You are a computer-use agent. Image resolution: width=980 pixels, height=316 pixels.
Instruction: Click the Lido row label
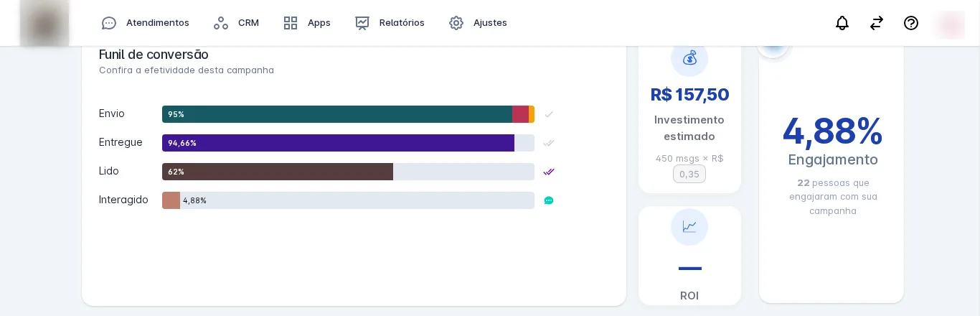[x=109, y=171]
